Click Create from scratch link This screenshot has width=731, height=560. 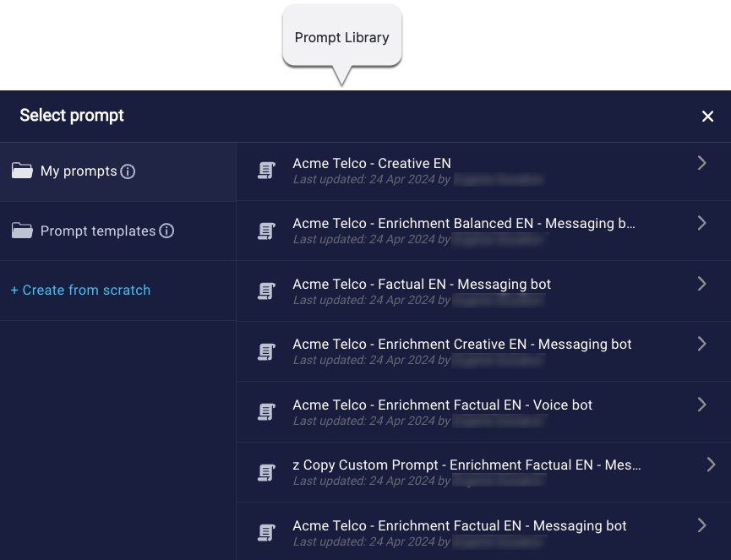[x=80, y=290]
